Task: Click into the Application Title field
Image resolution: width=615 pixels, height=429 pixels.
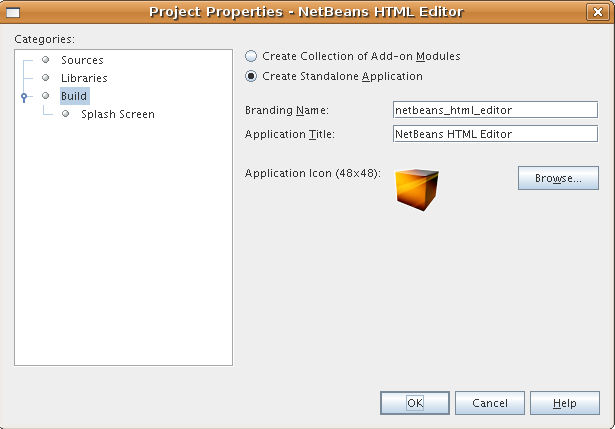Action: 495,133
